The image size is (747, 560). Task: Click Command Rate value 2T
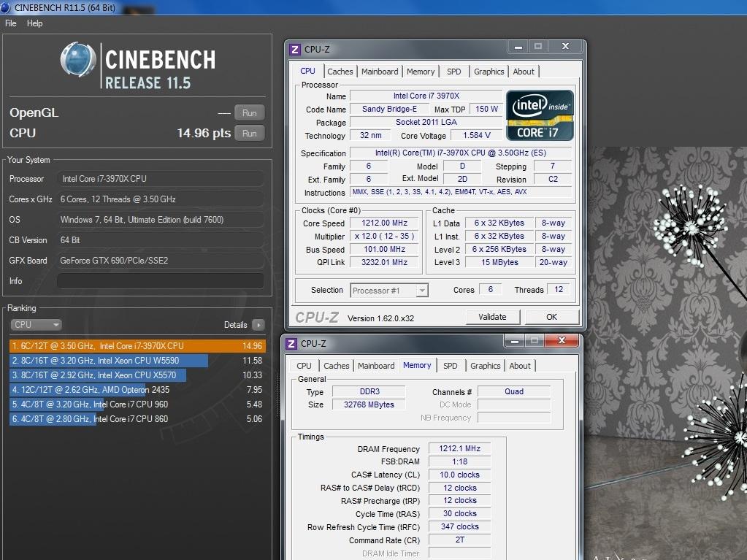tap(460, 540)
